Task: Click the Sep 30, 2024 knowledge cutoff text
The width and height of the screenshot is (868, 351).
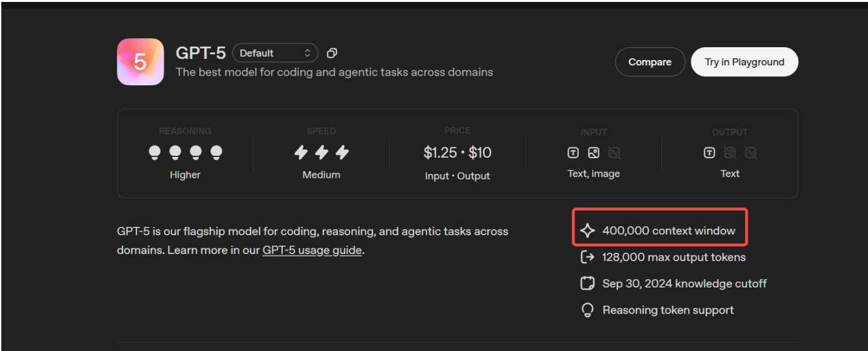Action: point(684,283)
